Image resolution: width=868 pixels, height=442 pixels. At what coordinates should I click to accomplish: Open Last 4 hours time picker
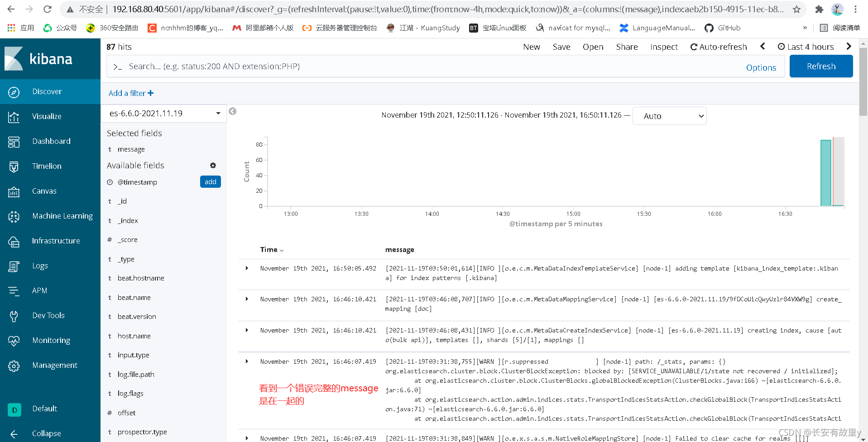tap(806, 47)
